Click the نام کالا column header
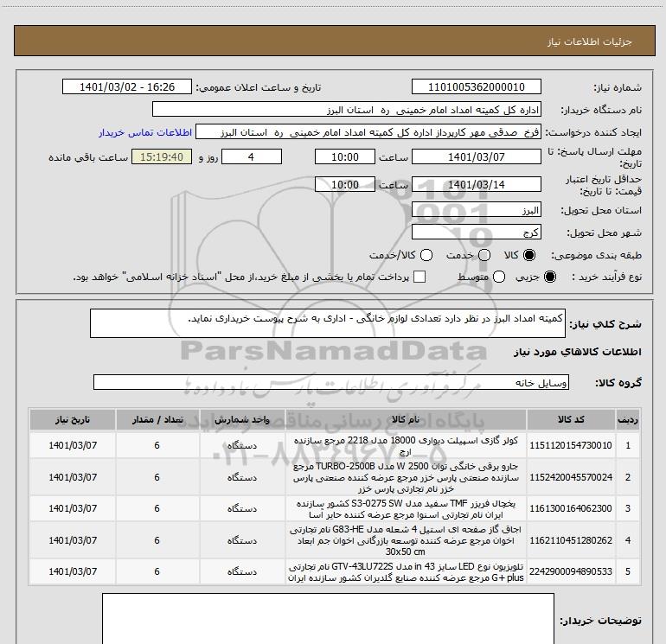Viewport: 666px width, 644px height. coord(406,420)
